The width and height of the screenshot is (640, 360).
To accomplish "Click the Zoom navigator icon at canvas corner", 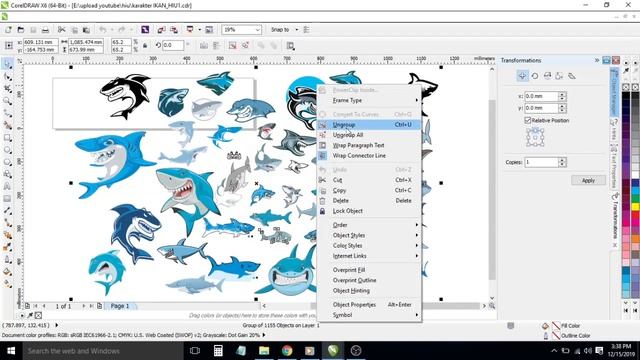I will [x=492, y=305].
